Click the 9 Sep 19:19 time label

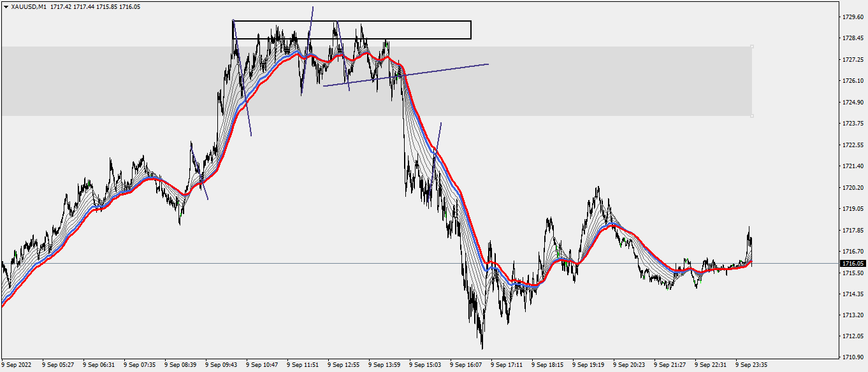pyautogui.click(x=587, y=366)
